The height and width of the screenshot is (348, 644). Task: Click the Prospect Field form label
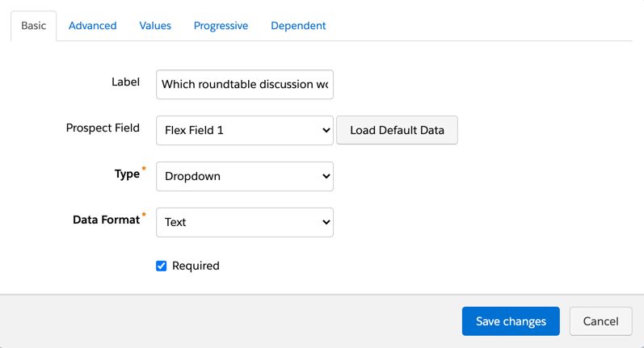[103, 128]
